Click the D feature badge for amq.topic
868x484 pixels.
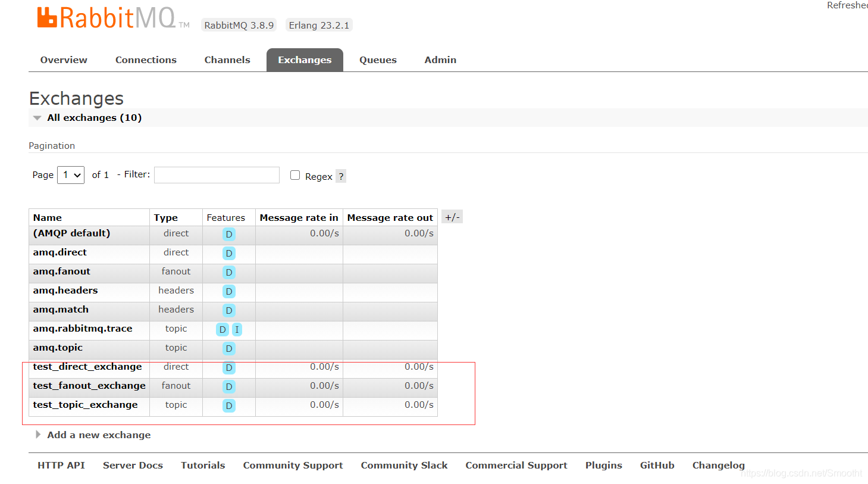click(229, 349)
